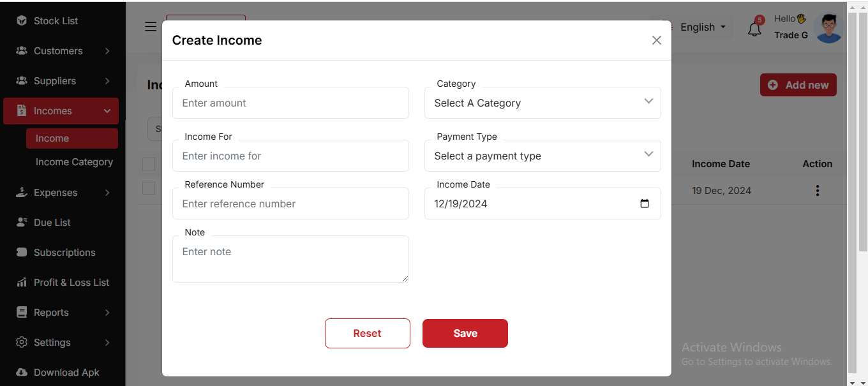Click the user profile avatar
868x386 pixels.
(x=828, y=28)
